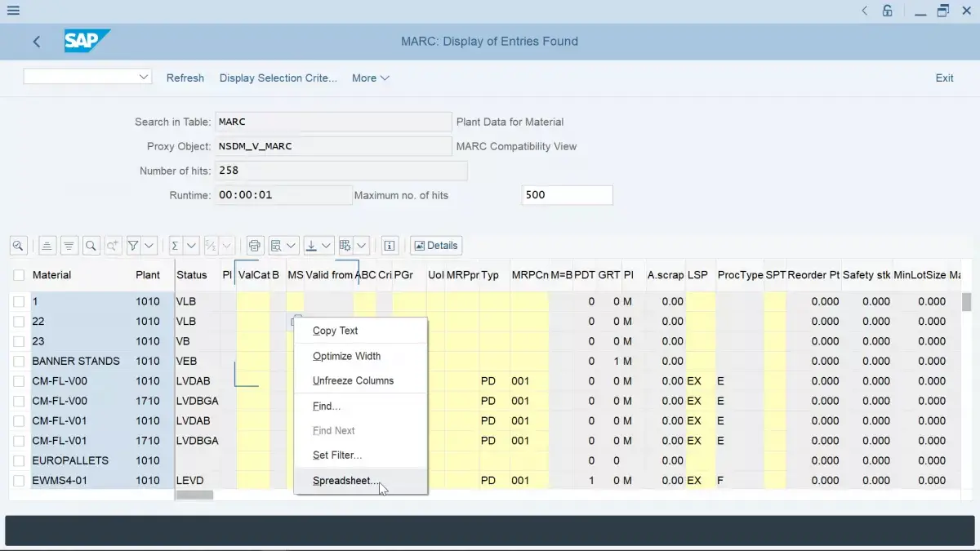Click the Find icon in toolbar

(91, 245)
